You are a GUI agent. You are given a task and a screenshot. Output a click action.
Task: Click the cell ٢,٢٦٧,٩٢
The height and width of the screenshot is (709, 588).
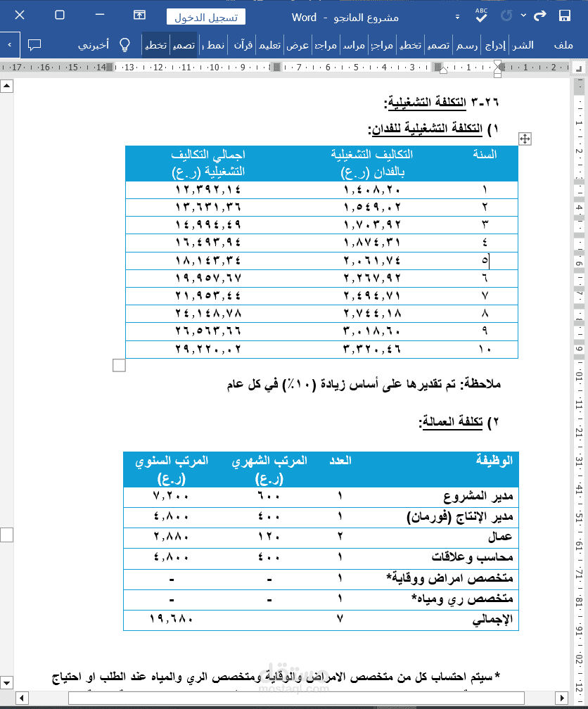(x=372, y=278)
